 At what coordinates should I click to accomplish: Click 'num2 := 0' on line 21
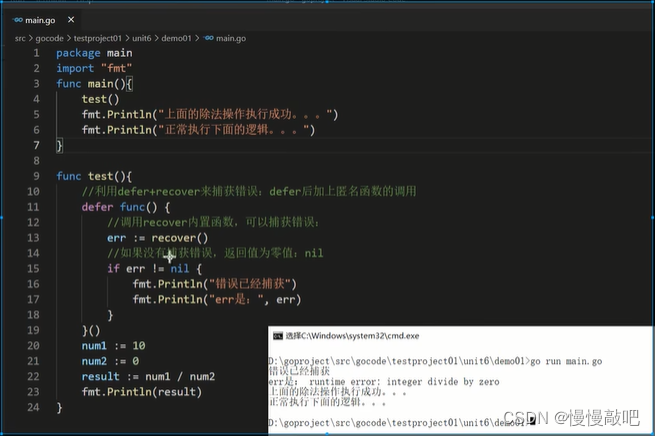pyautogui.click(x=110, y=361)
